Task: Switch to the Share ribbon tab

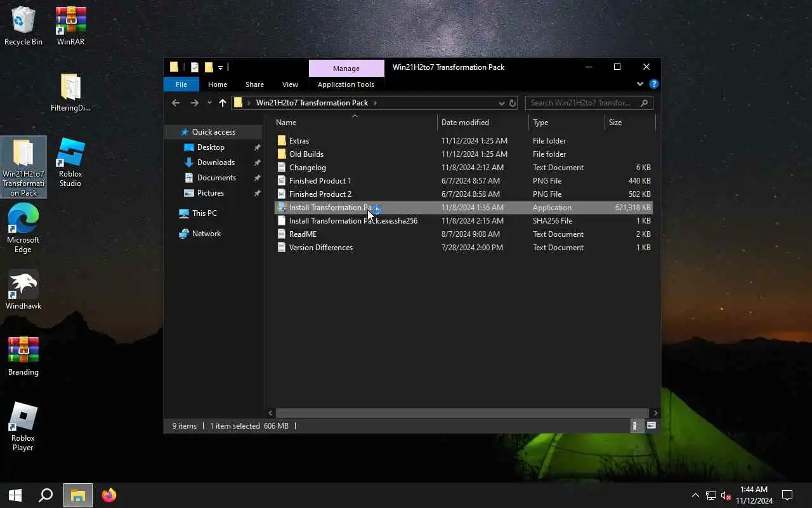Action: 254,84
